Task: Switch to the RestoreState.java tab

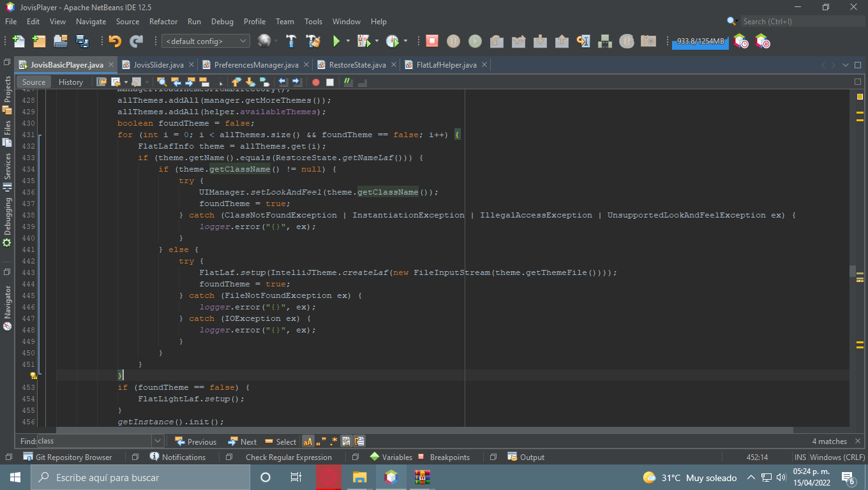Action: [357, 65]
